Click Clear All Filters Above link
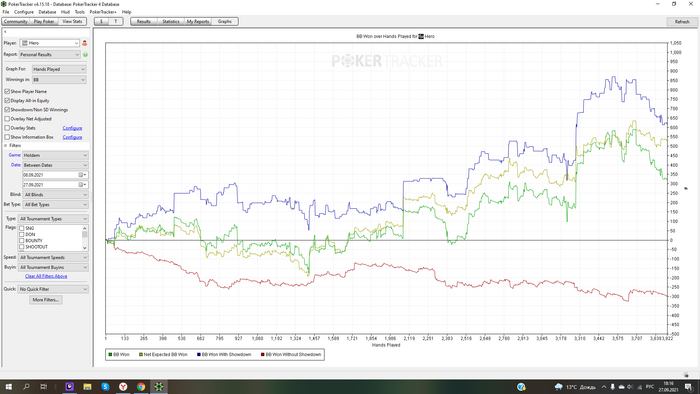The width and height of the screenshot is (700, 394). click(46, 276)
